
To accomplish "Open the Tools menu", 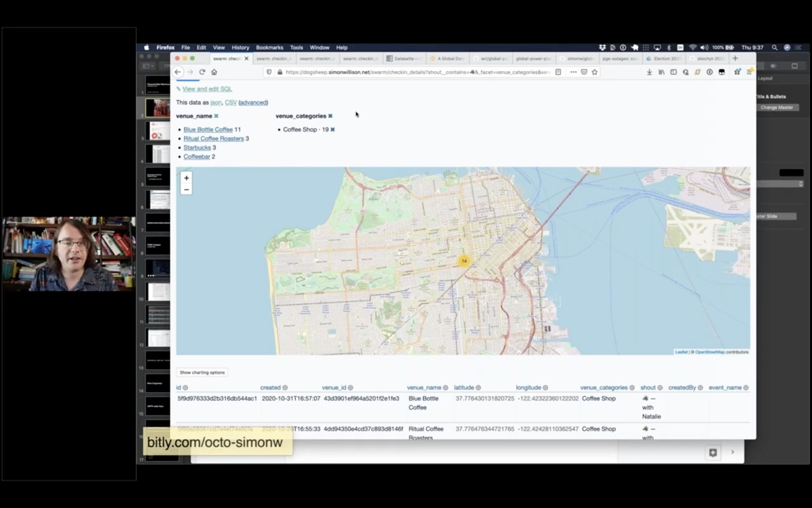I will tap(296, 47).
